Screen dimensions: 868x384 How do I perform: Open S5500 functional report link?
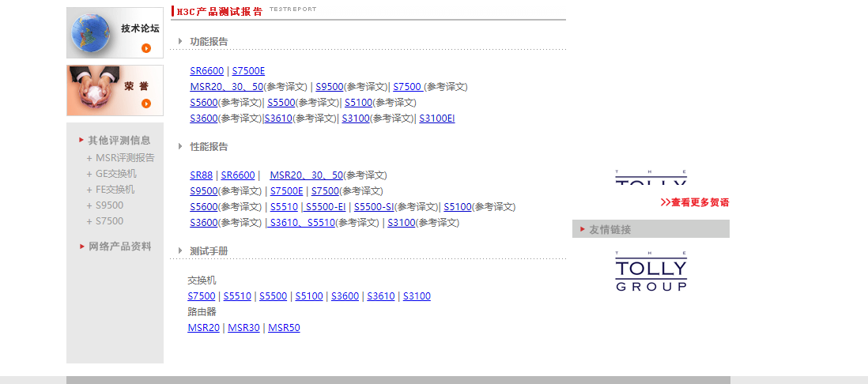(x=281, y=103)
